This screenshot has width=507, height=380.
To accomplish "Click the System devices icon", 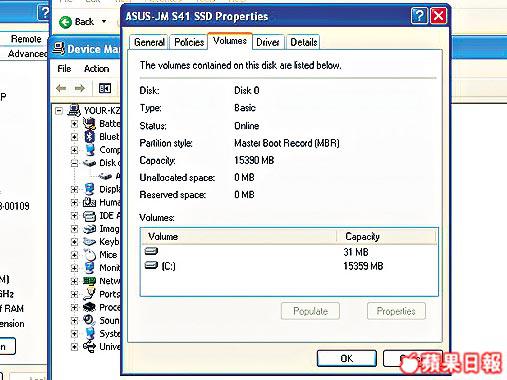I will [89, 333].
